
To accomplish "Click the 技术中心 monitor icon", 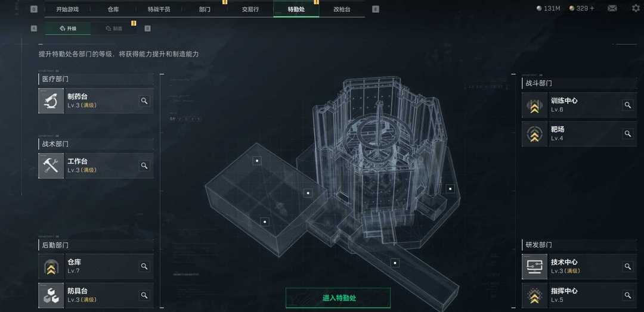I will [534, 267].
